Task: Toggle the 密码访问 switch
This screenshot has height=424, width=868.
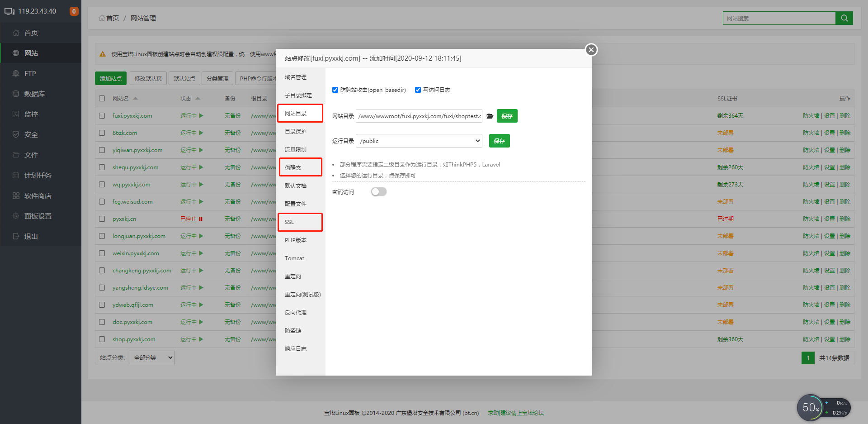Action: click(379, 192)
